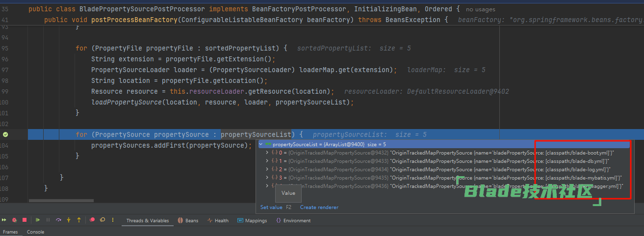Click the Step Over icon
This screenshot has width=644, height=236.
click(x=59, y=220)
